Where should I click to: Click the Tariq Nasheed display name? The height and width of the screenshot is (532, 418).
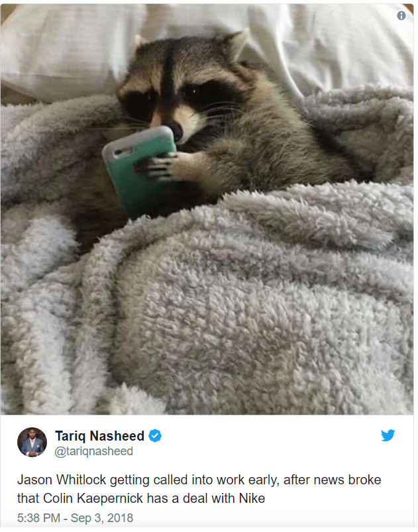tap(100, 436)
